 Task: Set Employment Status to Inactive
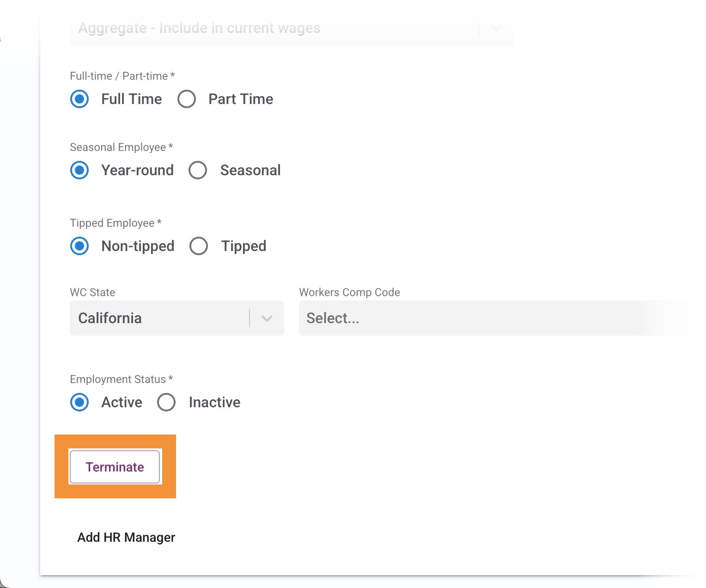166,403
